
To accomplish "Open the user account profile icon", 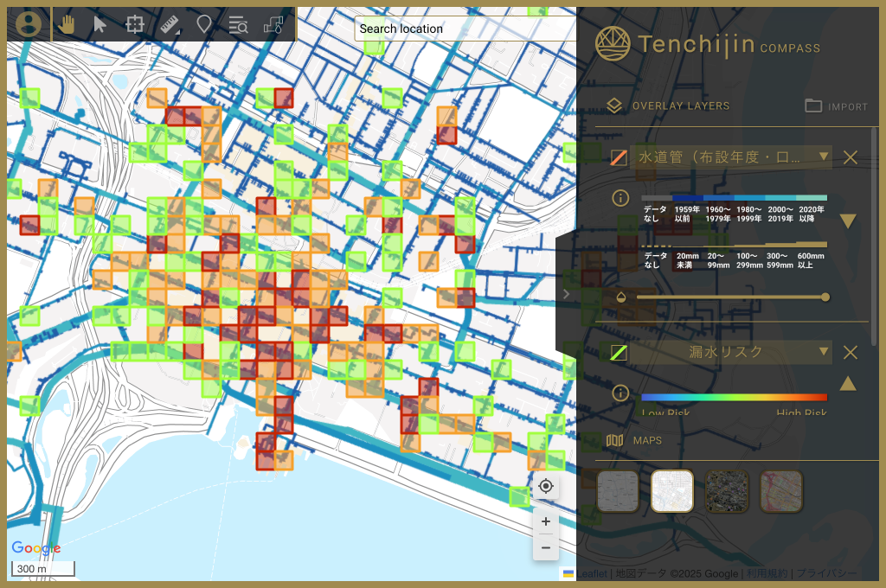I will coord(29,24).
